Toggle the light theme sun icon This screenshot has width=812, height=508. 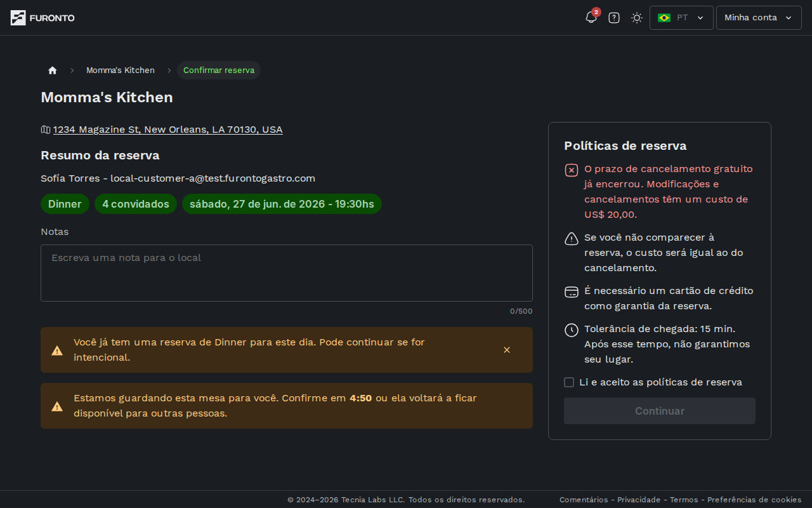(637, 18)
